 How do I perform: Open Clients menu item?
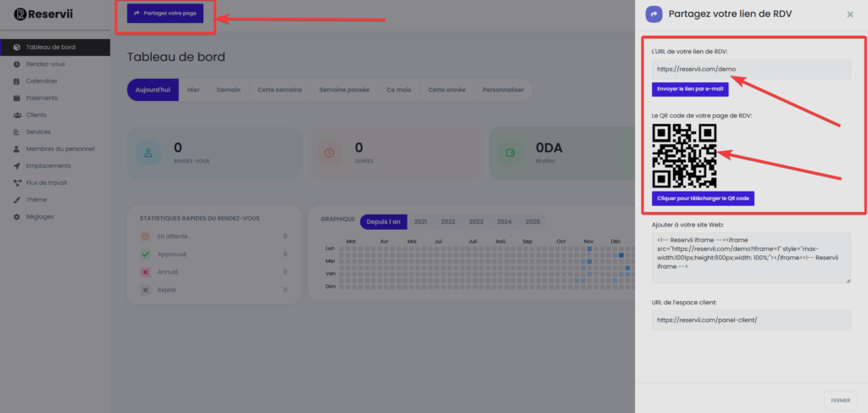point(55,115)
